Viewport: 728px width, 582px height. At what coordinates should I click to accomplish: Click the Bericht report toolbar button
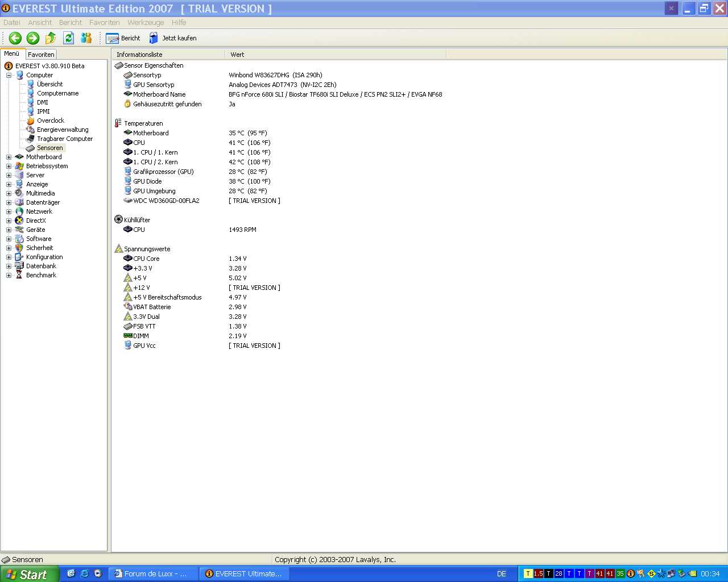click(123, 38)
